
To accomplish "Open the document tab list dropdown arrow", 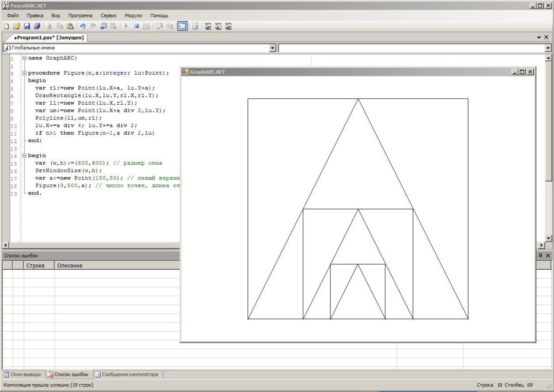I will [x=539, y=37].
